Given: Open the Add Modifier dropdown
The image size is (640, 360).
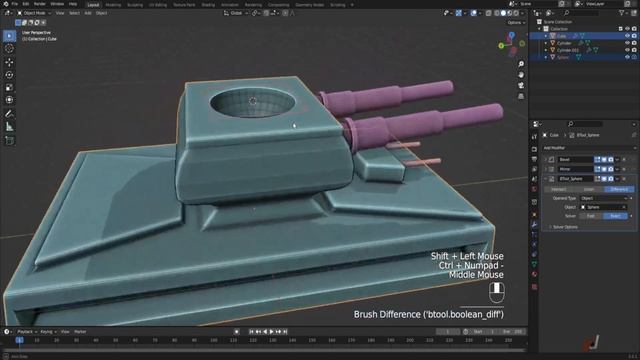Looking at the screenshot, I should pyautogui.click(x=589, y=148).
